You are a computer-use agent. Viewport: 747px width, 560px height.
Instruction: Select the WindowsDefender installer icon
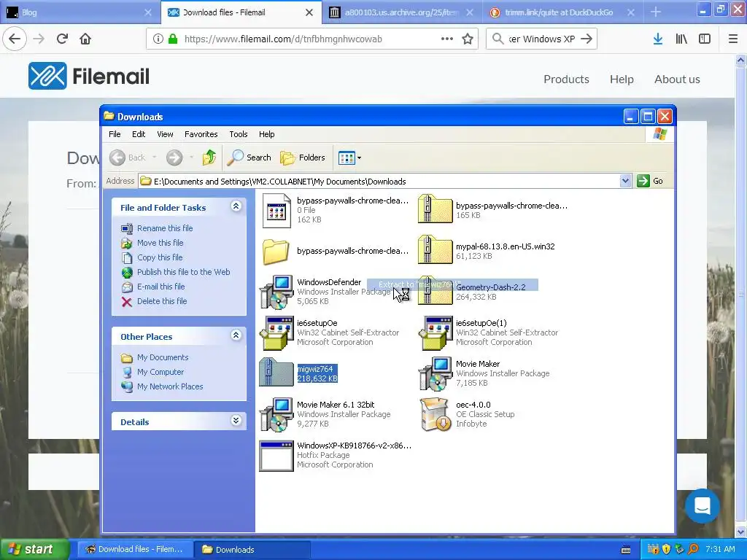276,292
